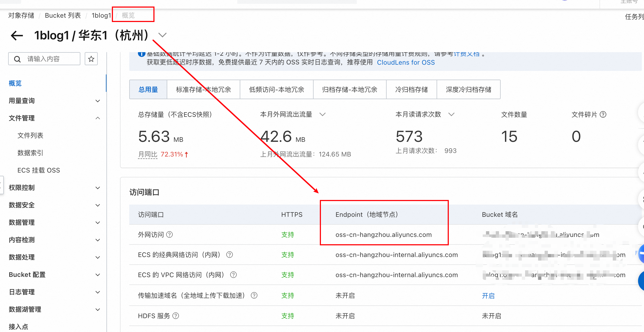Open bucket switch dropdown next to 华东1（杭州）
Viewport: 644px width, 332px height.
(162, 35)
